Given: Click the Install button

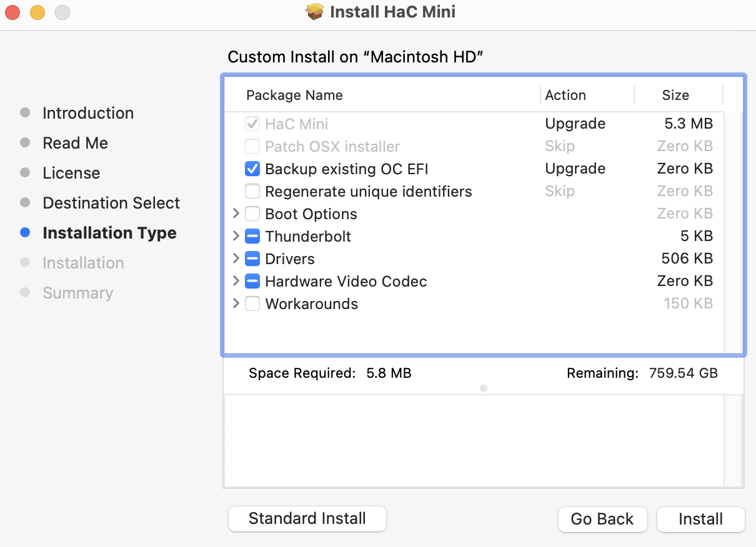Looking at the screenshot, I should pos(701,519).
